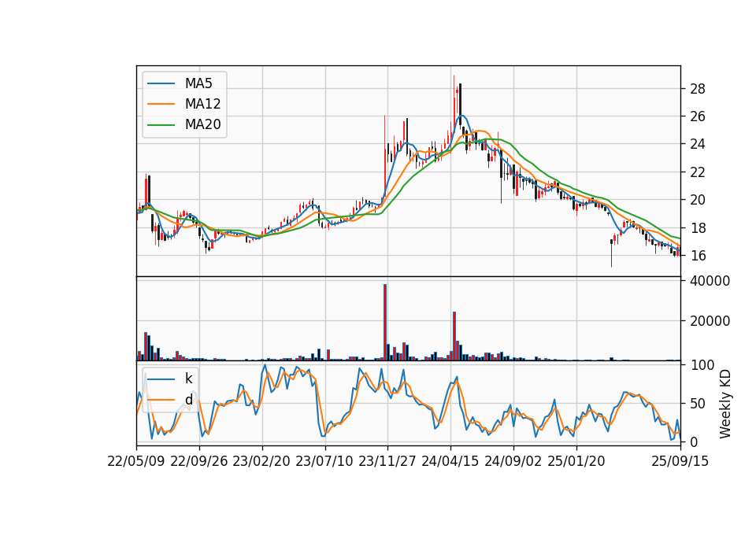Click volume axis value 40000
The width and height of the screenshot is (756, 543).
(x=710, y=281)
